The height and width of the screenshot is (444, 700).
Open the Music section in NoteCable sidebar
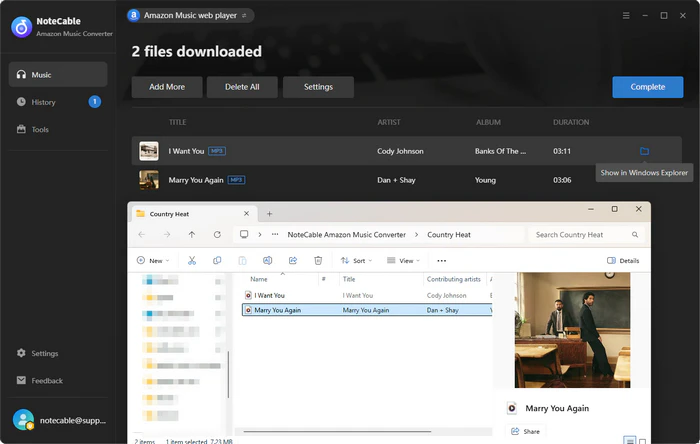click(58, 75)
